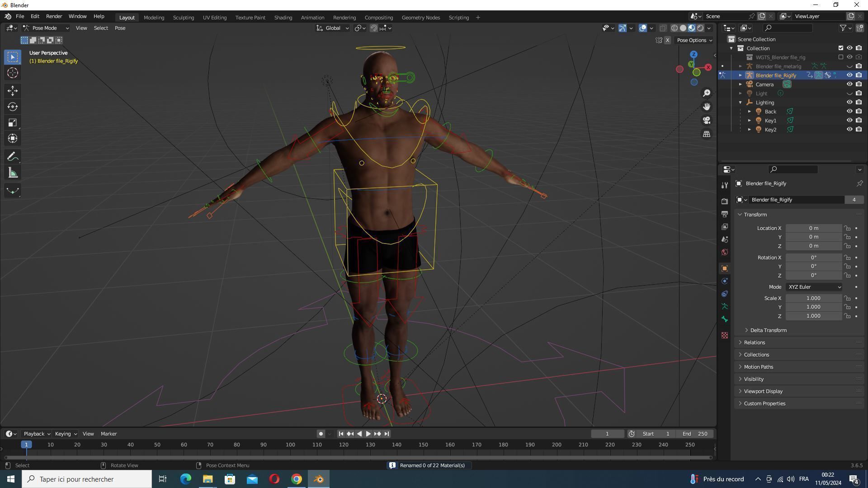
Task: Select the Measure tool
Action: [x=12, y=173]
